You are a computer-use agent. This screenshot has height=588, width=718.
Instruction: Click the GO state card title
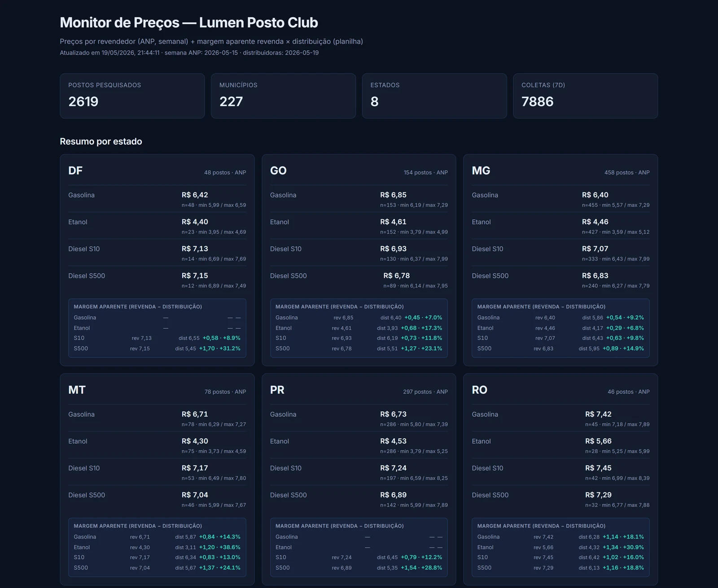coord(278,170)
